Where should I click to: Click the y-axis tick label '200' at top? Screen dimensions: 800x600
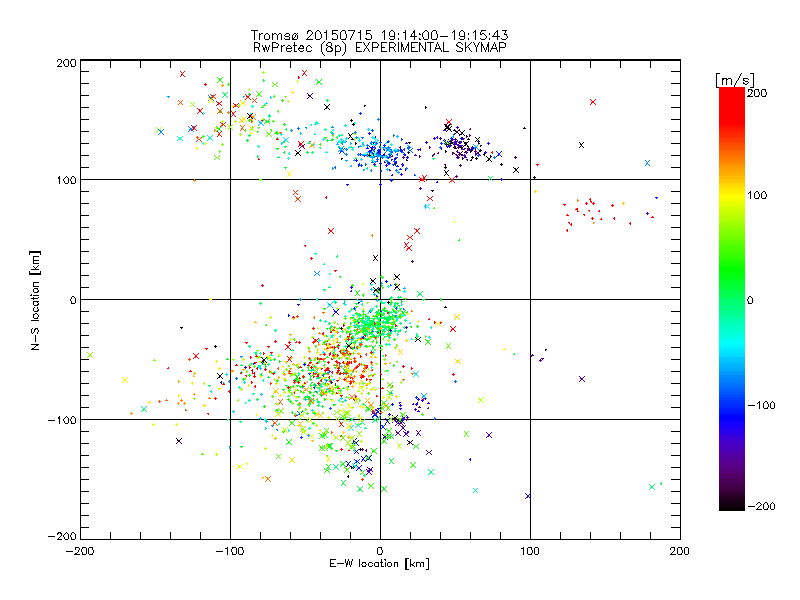pos(66,63)
